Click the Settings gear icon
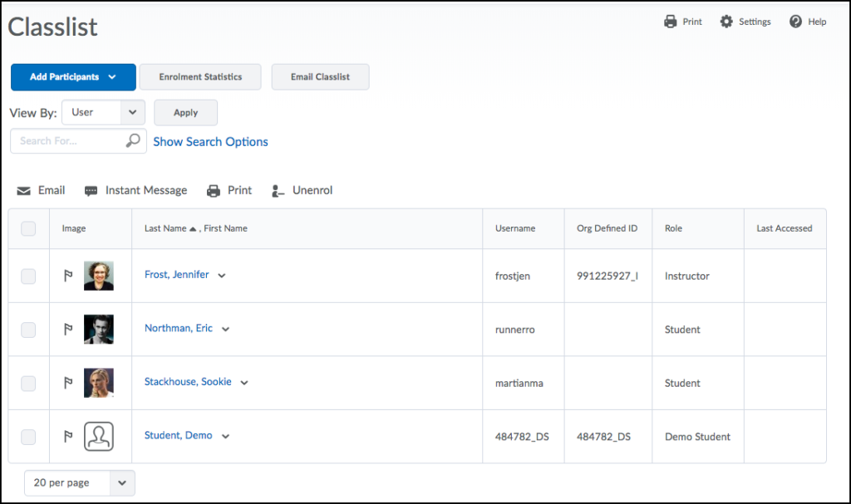Screen dimensions: 851x504 (726, 22)
